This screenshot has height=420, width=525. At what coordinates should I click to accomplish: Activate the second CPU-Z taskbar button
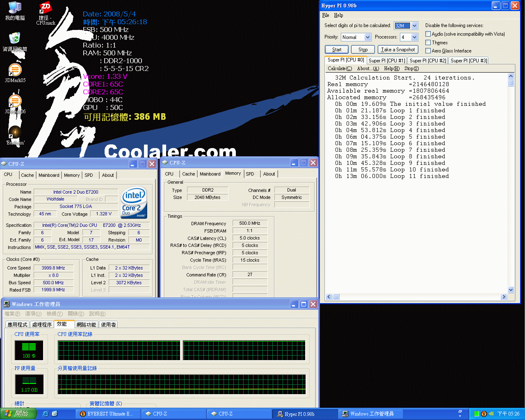(x=239, y=414)
